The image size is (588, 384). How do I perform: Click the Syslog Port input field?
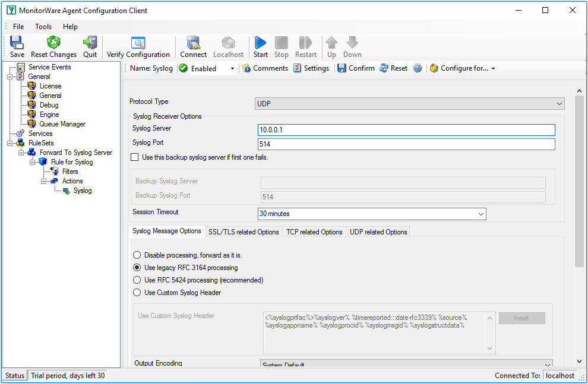pos(406,144)
